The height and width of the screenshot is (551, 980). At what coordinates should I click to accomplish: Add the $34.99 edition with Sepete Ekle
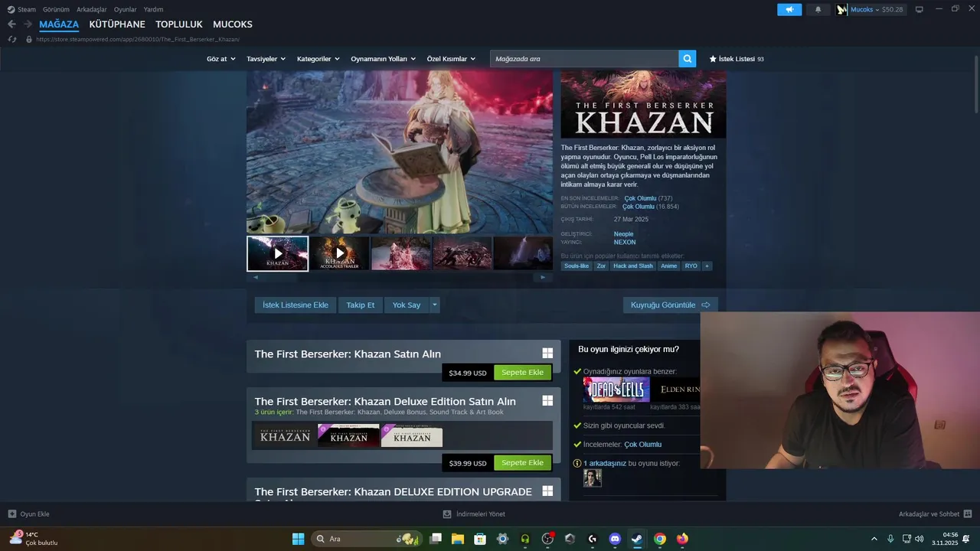click(x=523, y=373)
